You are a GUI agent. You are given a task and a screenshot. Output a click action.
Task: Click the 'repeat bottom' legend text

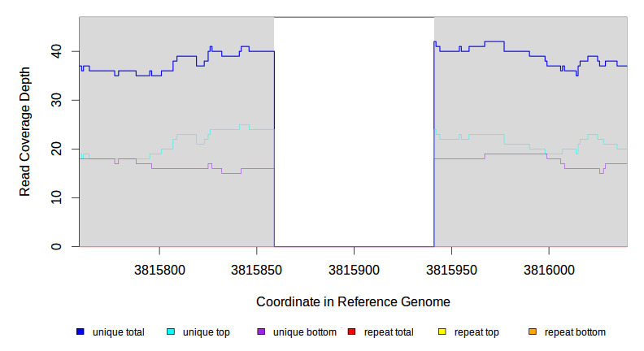575,332
